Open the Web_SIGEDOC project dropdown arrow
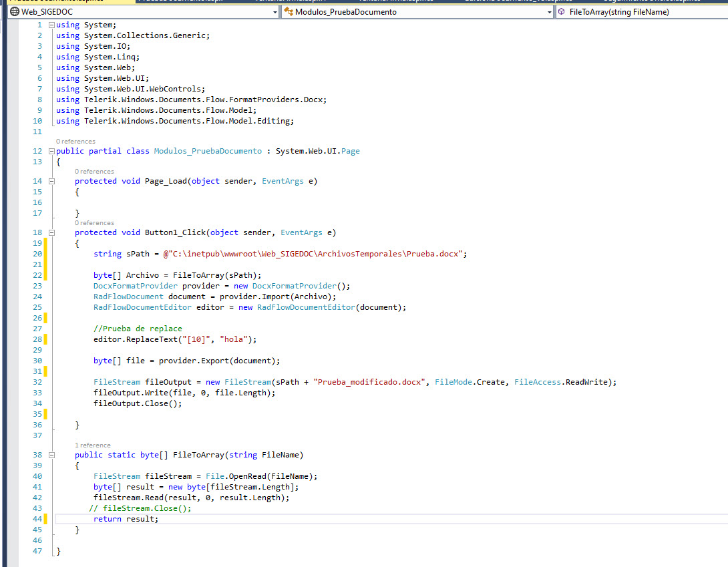728x567 pixels. 275,12
